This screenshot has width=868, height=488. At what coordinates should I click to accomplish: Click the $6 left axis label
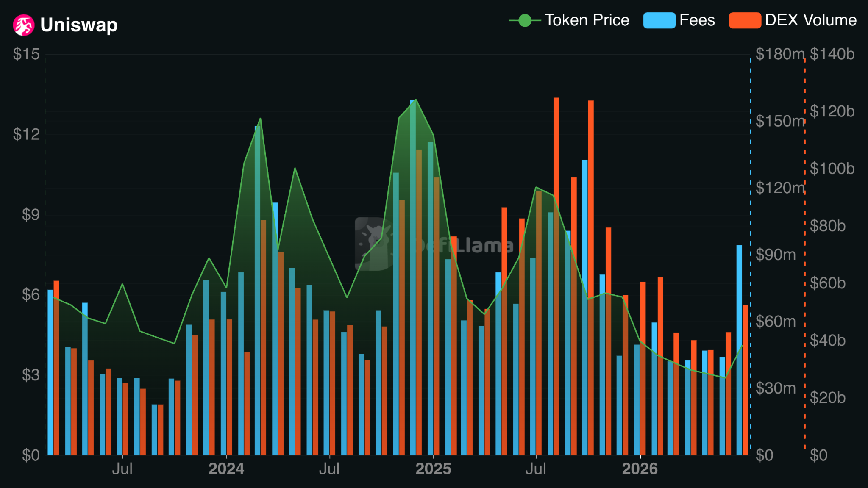[x=31, y=294]
